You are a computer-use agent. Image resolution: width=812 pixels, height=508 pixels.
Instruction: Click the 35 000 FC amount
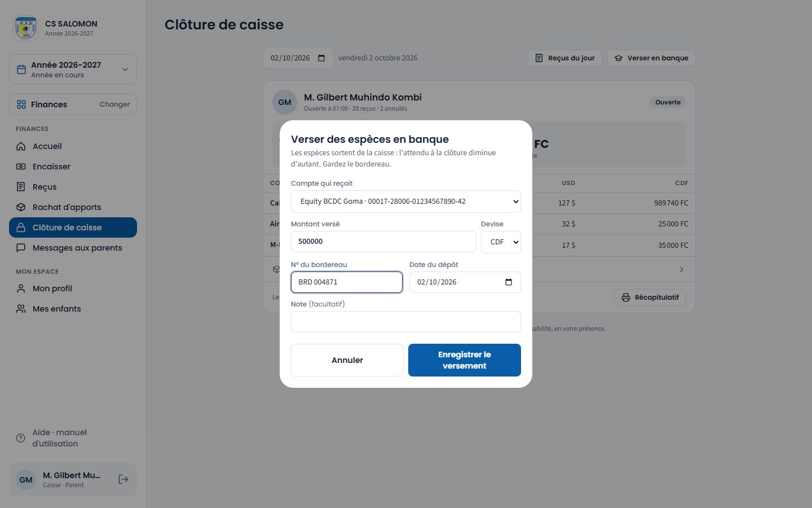point(673,246)
